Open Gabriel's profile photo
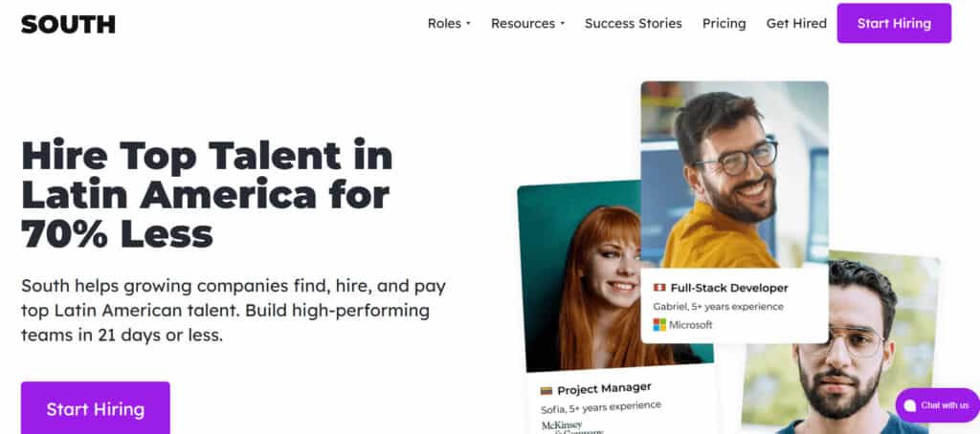The image size is (980, 434). click(x=734, y=174)
